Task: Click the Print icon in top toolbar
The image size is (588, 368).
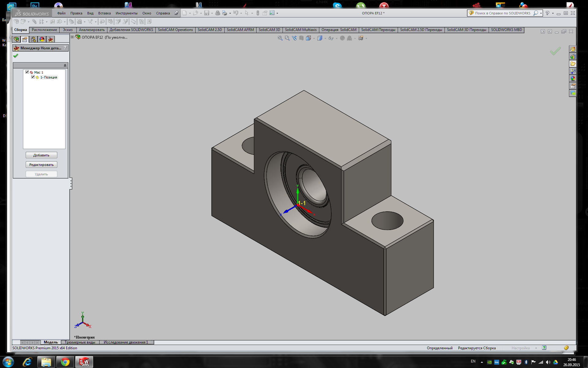Action: 224,13
